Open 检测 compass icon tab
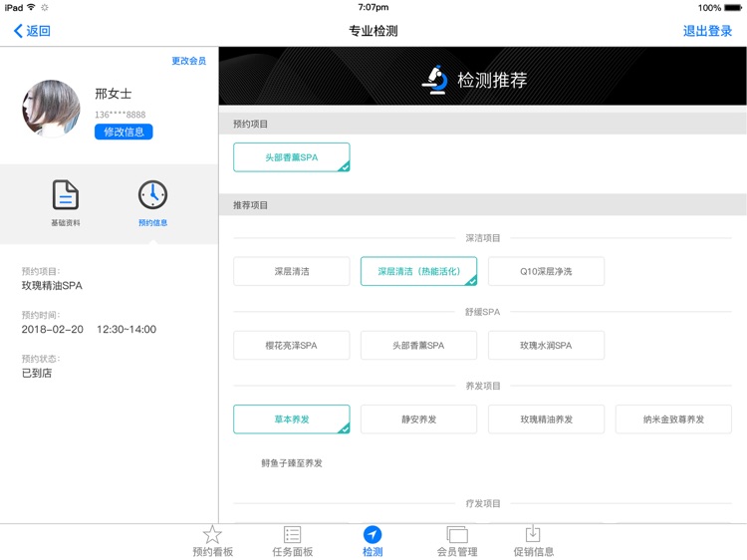This screenshot has width=747, height=560. point(373,534)
